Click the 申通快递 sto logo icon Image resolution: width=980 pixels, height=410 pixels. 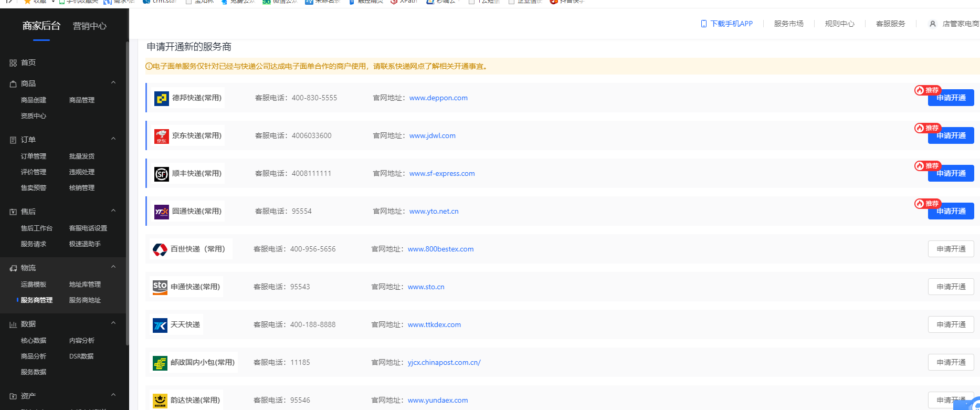pyautogui.click(x=160, y=287)
